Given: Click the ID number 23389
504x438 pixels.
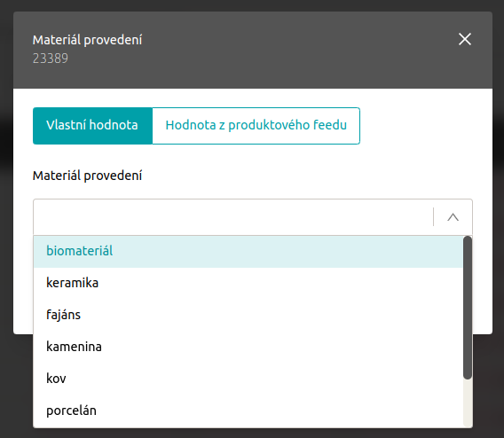Looking at the screenshot, I should [x=51, y=59].
